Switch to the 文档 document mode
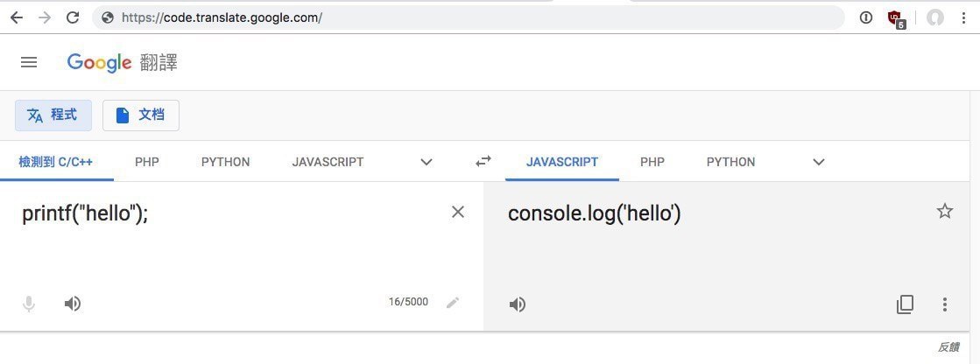 pos(141,115)
